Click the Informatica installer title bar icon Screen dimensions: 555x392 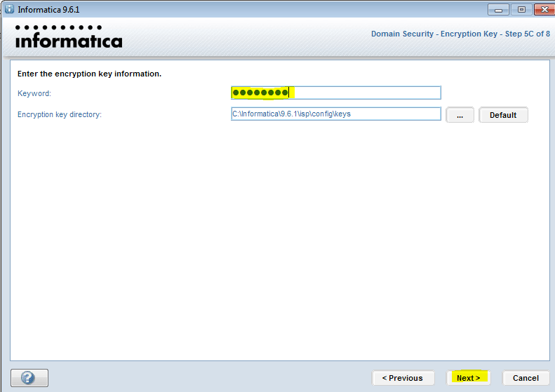pyautogui.click(x=10, y=9)
